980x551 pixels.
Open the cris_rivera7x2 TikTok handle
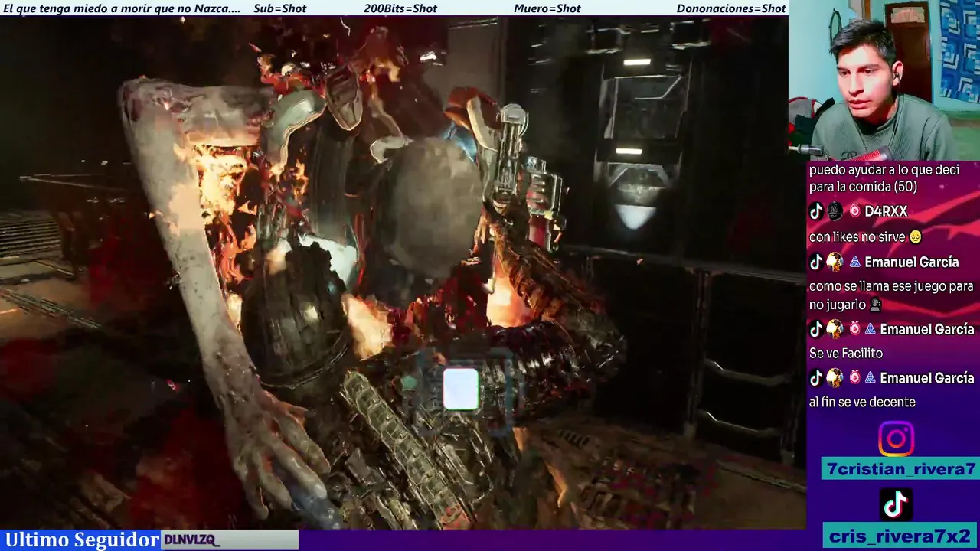[x=900, y=535]
